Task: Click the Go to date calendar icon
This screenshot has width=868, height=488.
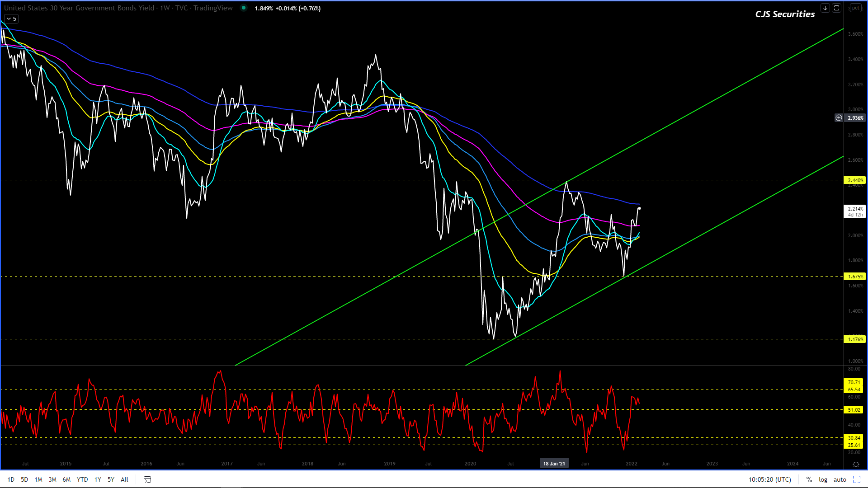Action: pyautogui.click(x=147, y=479)
